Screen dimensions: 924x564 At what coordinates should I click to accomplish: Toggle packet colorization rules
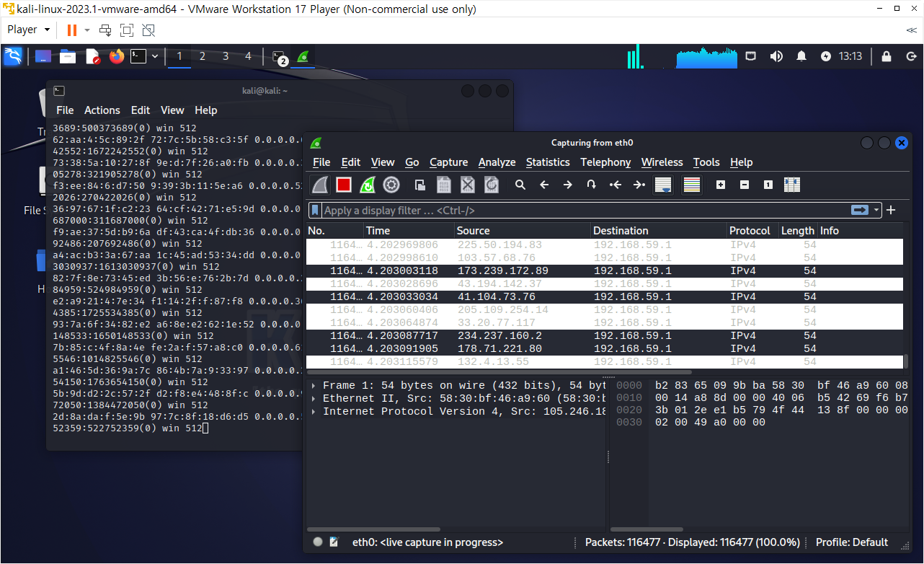pyautogui.click(x=692, y=185)
